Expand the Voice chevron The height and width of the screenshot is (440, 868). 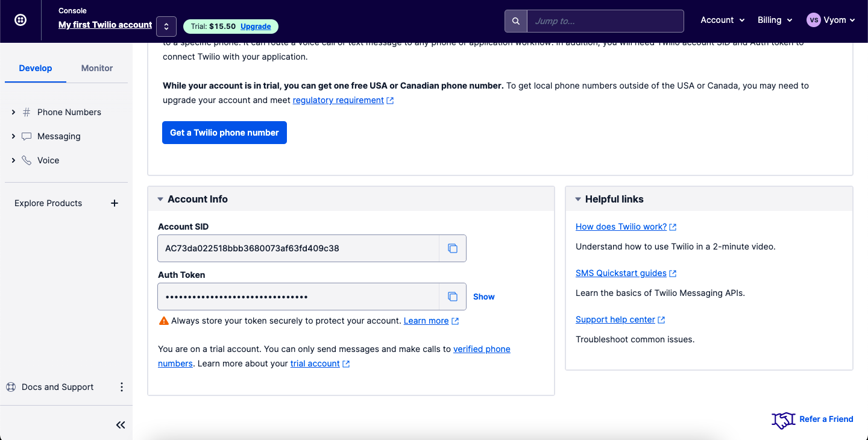pos(13,160)
